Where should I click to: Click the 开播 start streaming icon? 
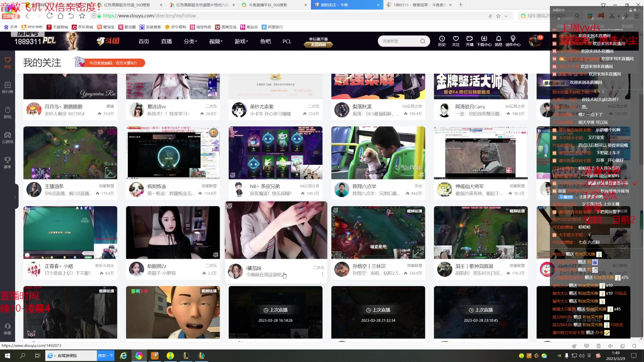(470, 41)
